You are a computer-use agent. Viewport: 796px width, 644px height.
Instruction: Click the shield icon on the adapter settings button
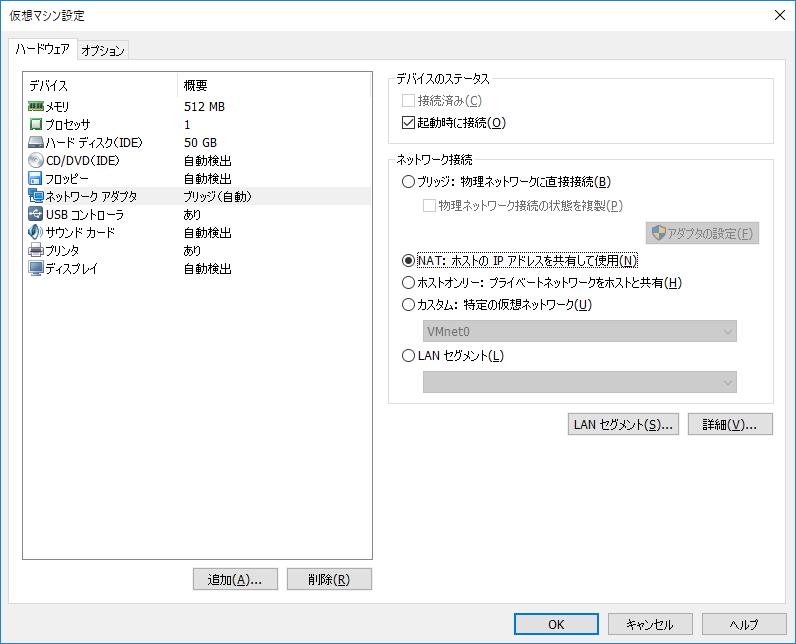coord(658,233)
